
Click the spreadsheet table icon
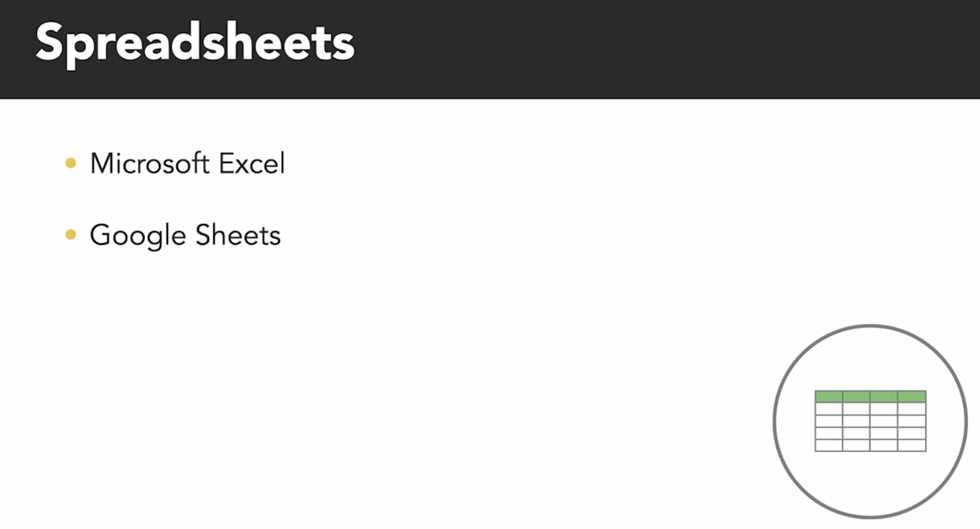(870, 421)
